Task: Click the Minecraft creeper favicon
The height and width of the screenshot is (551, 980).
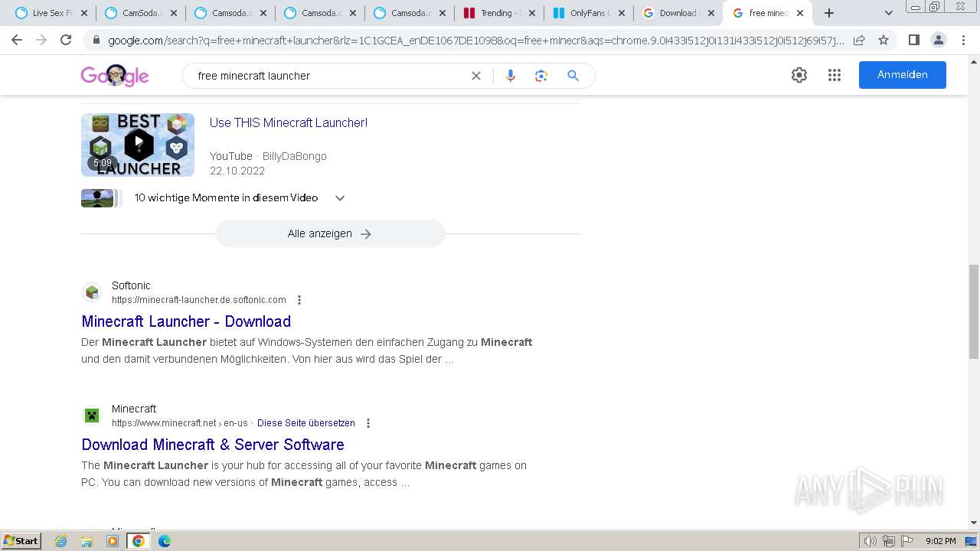Action: click(x=92, y=416)
